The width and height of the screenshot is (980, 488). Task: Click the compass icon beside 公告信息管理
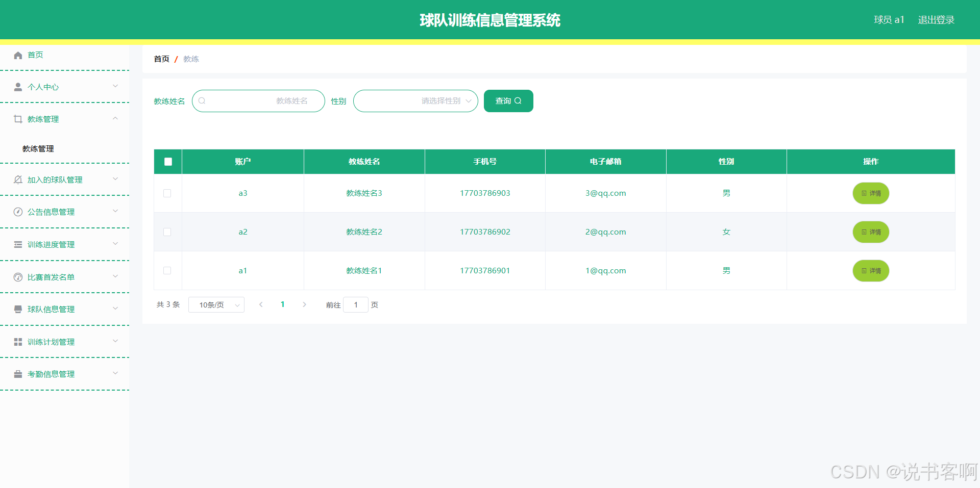tap(18, 212)
